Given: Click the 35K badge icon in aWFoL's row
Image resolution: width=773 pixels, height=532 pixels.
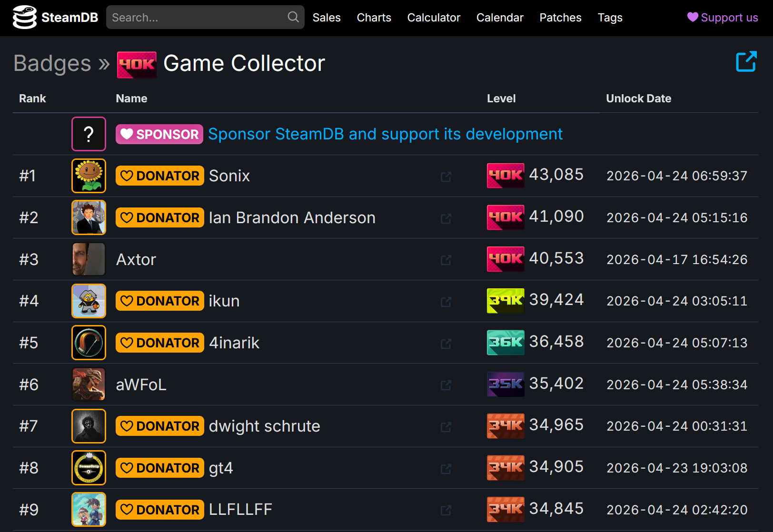Looking at the screenshot, I should 505,384.
